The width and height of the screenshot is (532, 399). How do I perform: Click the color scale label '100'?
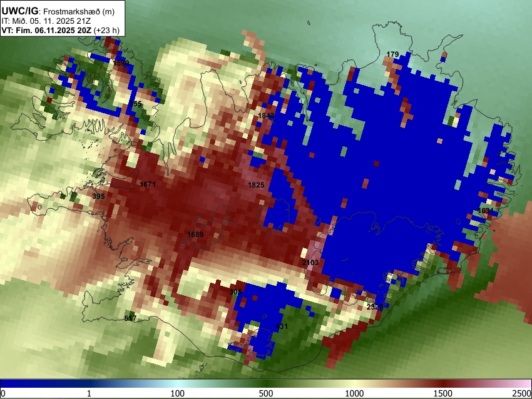[x=178, y=393]
